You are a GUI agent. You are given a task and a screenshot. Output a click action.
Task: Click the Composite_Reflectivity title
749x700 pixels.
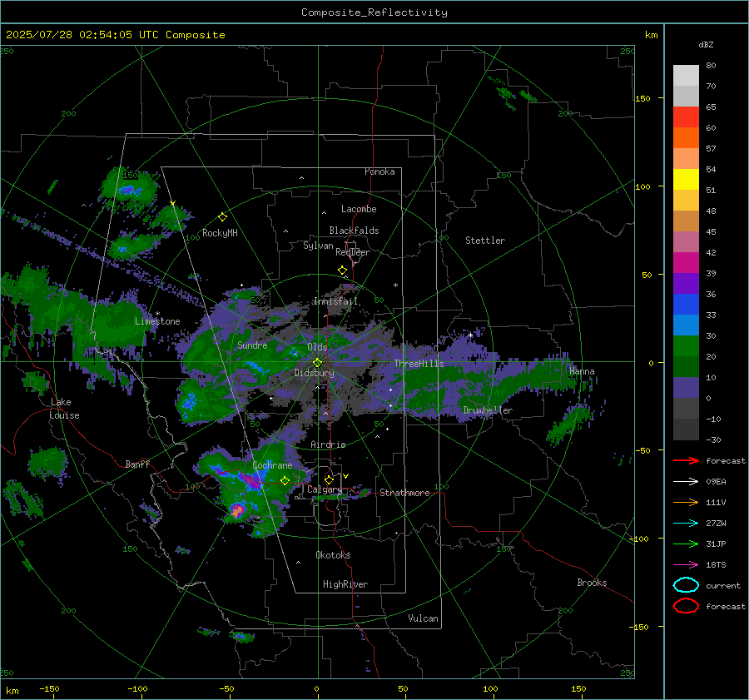374,12
